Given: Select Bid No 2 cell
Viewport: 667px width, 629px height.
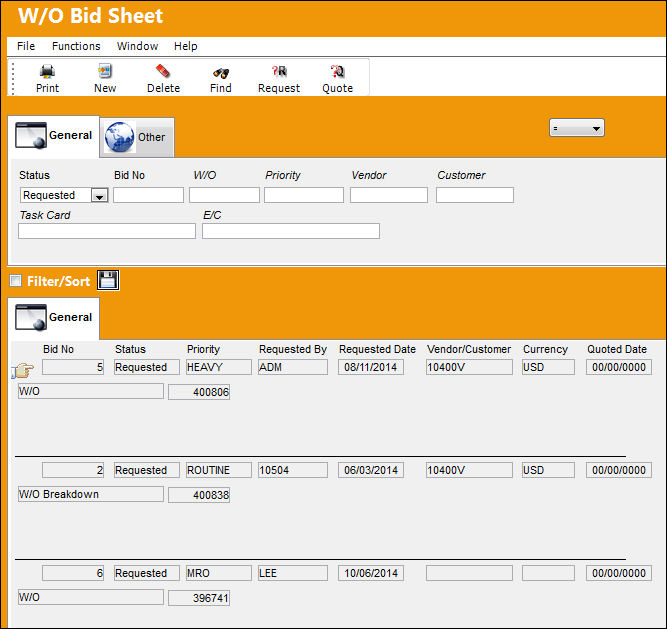Looking at the screenshot, I should click(x=73, y=470).
